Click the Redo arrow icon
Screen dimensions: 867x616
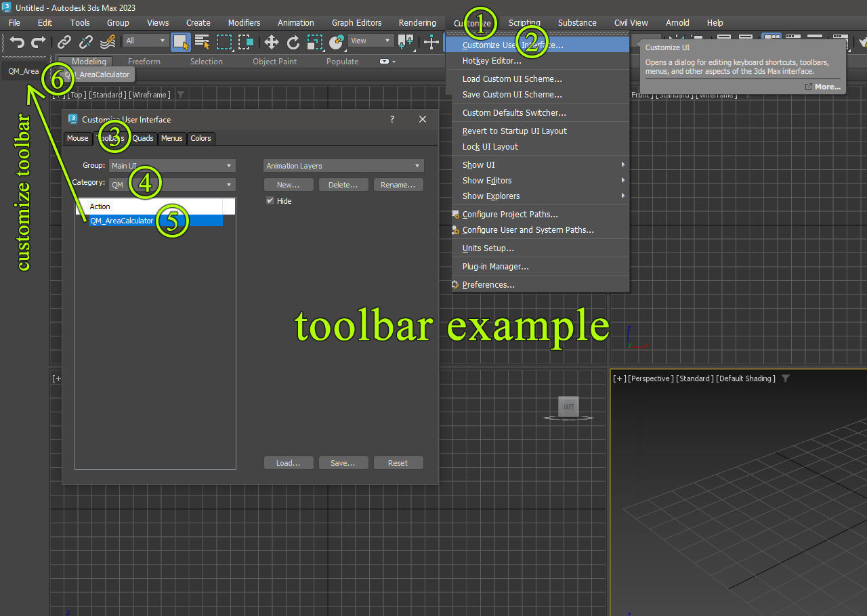pos(39,43)
